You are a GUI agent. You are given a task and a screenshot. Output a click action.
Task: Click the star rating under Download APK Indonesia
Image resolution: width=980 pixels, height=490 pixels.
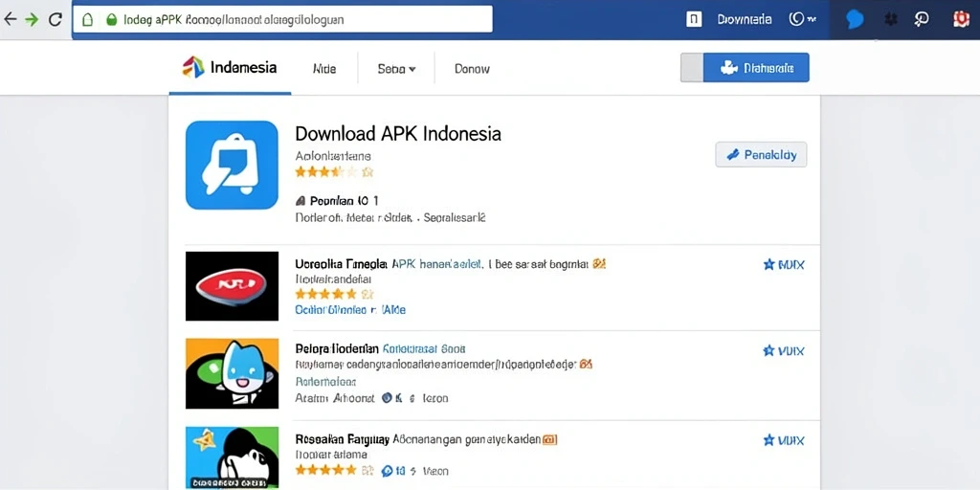(x=334, y=171)
